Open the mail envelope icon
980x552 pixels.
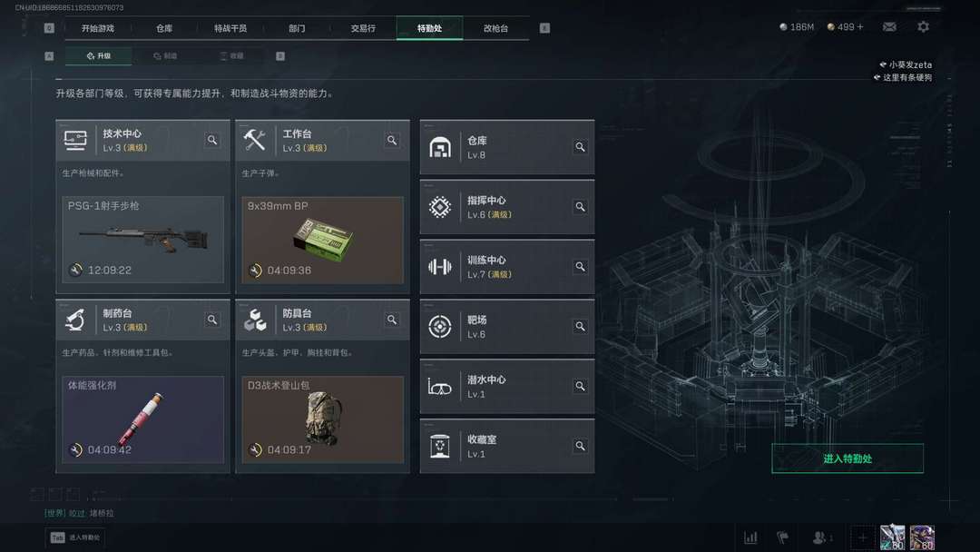click(x=888, y=27)
